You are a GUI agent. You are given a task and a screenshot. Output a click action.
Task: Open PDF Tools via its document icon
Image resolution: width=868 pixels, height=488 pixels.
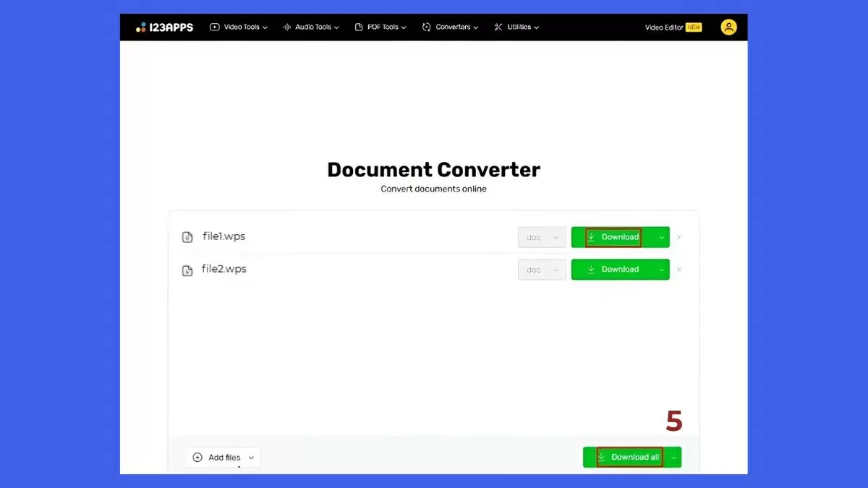[x=359, y=27]
